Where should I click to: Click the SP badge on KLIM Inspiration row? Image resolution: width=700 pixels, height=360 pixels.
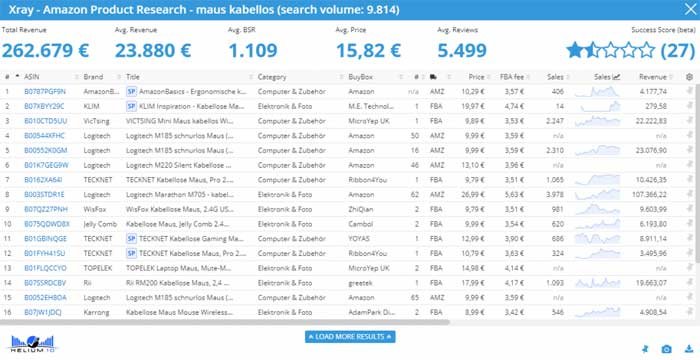point(131,106)
